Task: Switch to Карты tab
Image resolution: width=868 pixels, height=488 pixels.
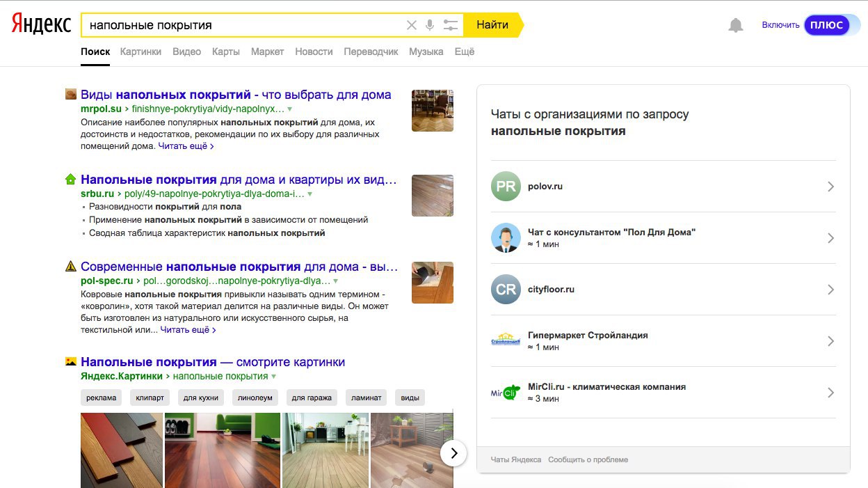Action: [226, 52]
